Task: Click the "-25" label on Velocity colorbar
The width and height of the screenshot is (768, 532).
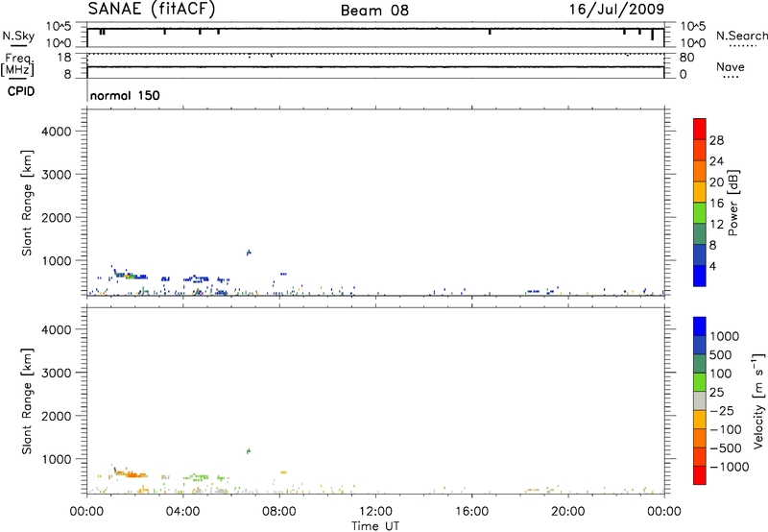Action: [x=721, y=411]
